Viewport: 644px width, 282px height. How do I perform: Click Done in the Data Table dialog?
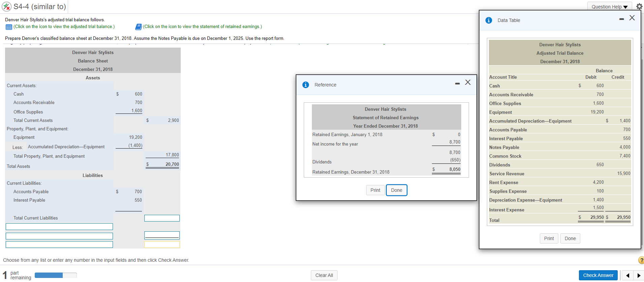pos(570,238)
